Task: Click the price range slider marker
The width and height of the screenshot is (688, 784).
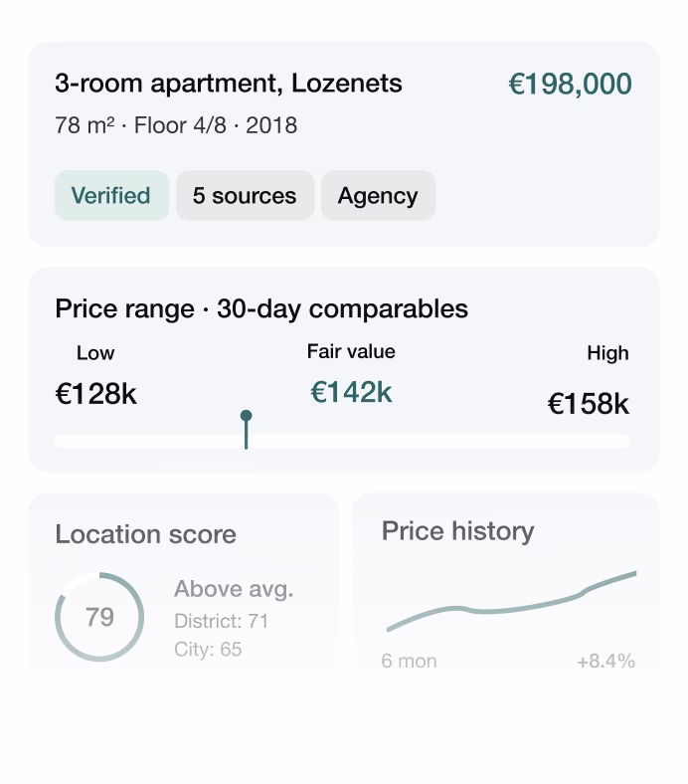Action: [x=246, y=418]
